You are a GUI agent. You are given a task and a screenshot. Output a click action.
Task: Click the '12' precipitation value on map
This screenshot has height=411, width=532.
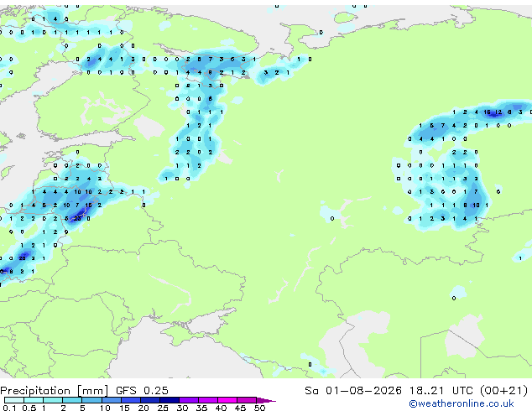(498, 112)
